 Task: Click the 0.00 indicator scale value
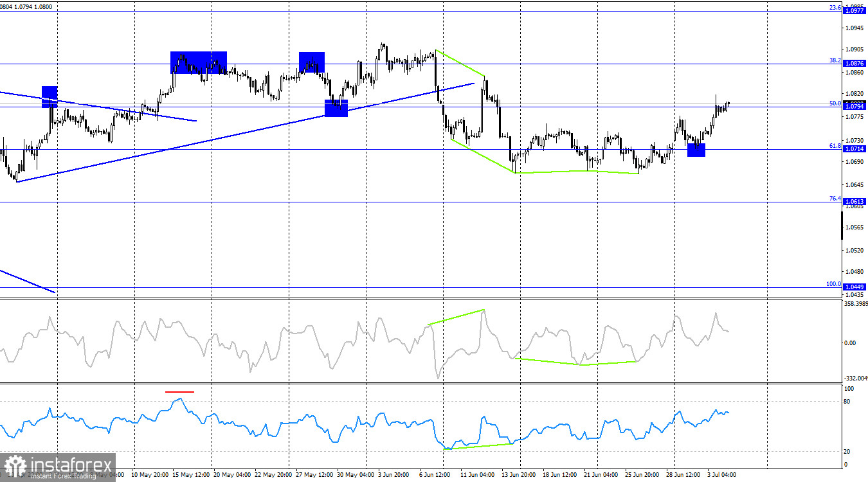849,343
